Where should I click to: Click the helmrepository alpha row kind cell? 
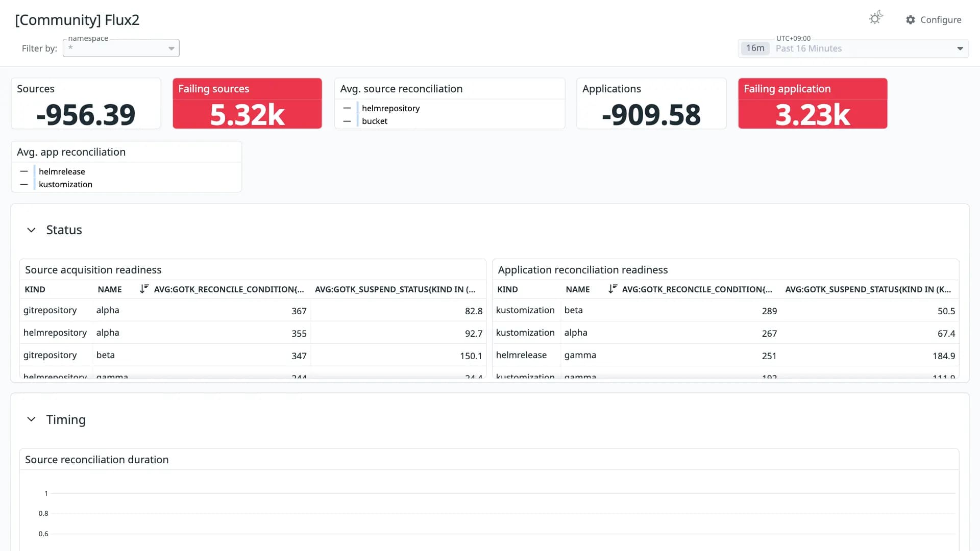tap(55, 333)
